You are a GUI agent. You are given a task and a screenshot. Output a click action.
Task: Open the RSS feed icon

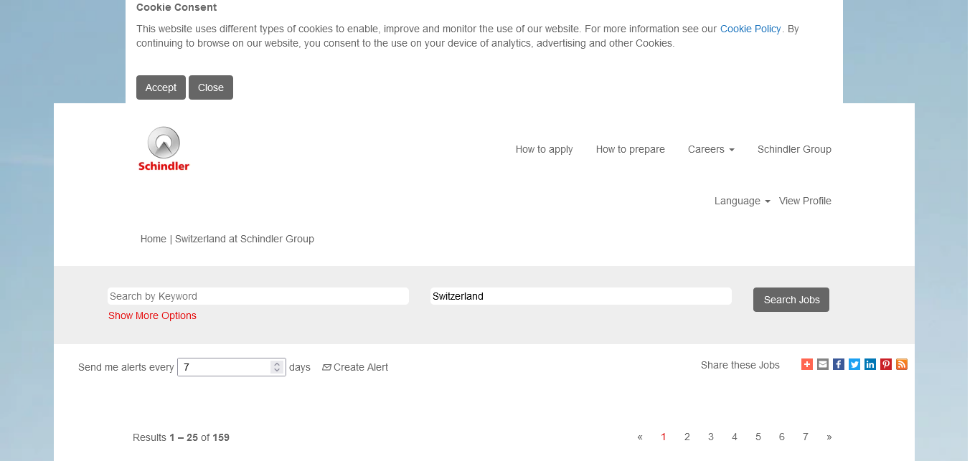(x=902, y=364)
